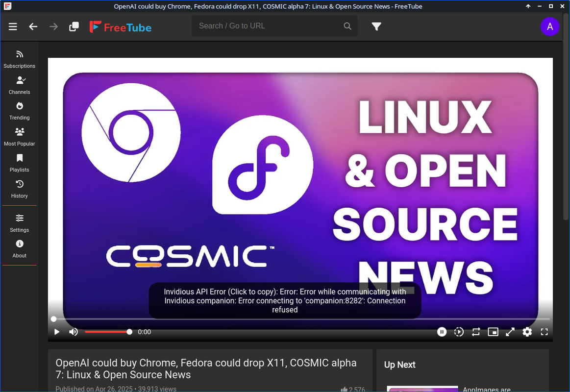The width and height of the screenshot is (570, 392).
Task: Open Trending in the sidebar
Action: pyautogui.click(x=19, y=111)
